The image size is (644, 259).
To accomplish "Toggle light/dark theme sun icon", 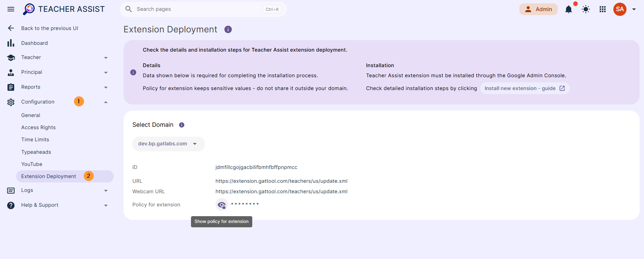I will click(586, 9).
